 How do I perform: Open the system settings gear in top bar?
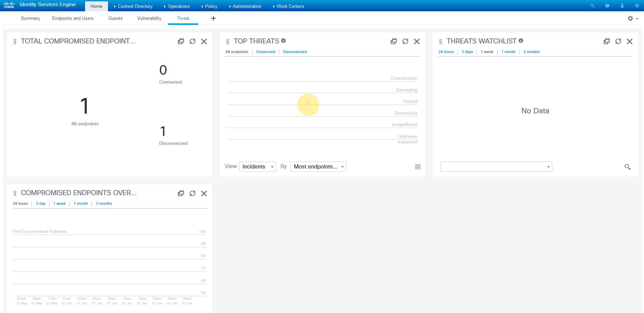click(637, 5)
